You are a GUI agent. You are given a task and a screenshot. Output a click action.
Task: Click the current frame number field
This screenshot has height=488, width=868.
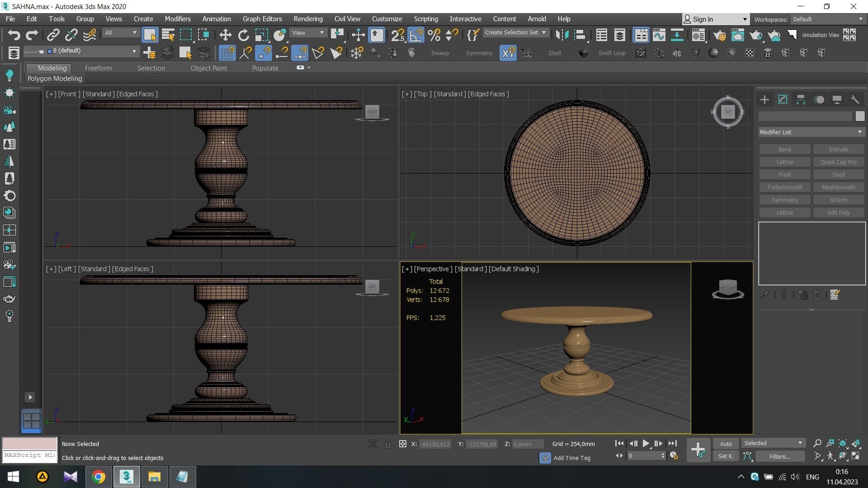point(644,456)
